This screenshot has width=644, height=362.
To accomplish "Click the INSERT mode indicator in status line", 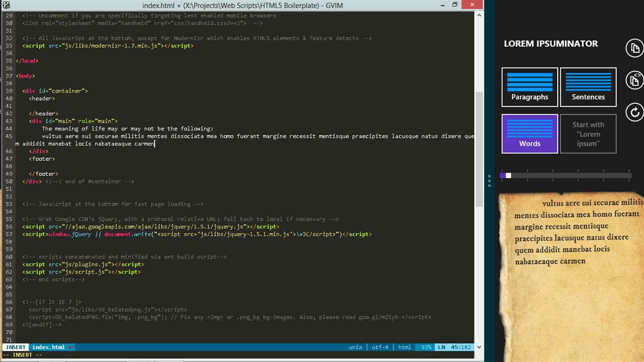I will click(x=16, y=347).
